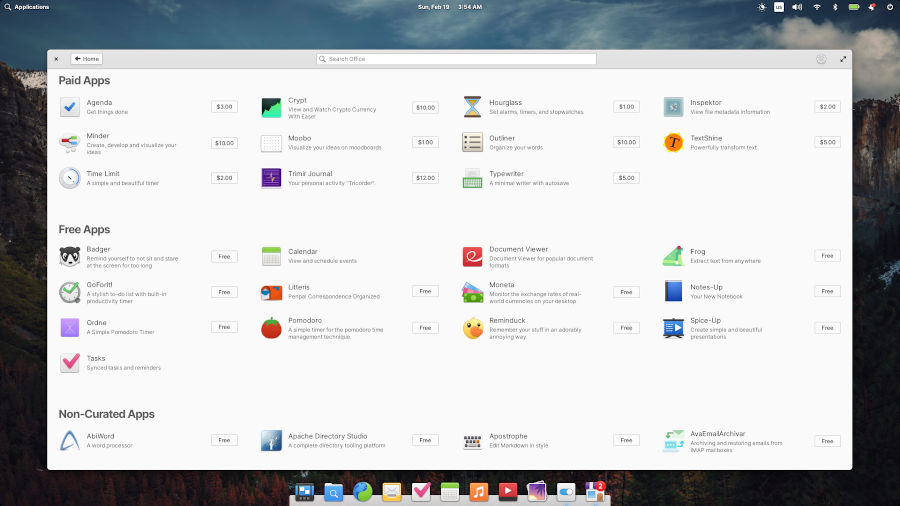Viewport: 900px width, 506px height.
Task: Click the Litteris app icon
Action: pos(271,292)
